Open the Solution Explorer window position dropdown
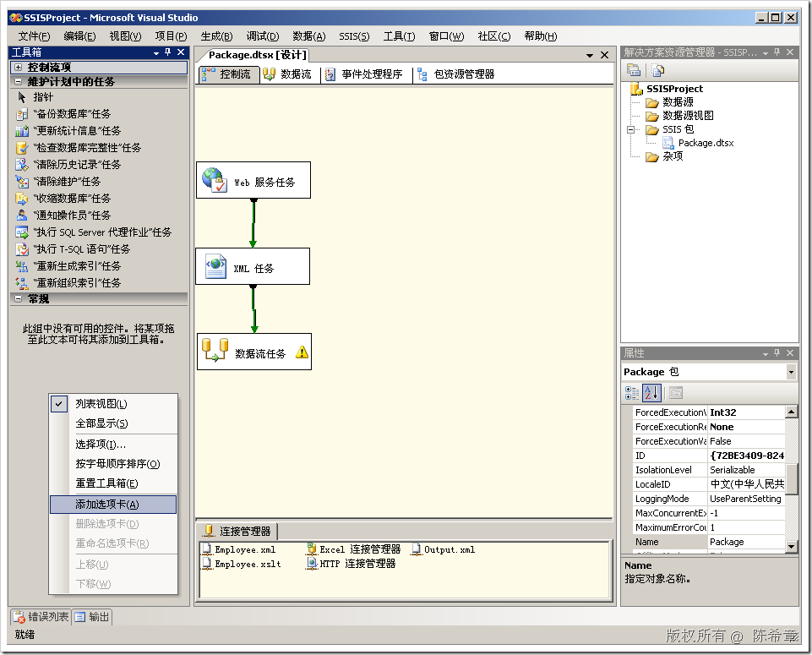 tap(766, 52)
